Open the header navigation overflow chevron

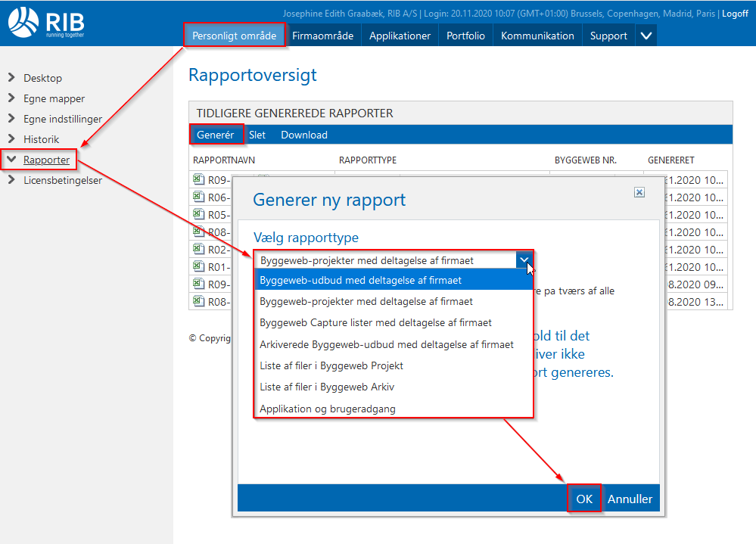coord(646,36)
